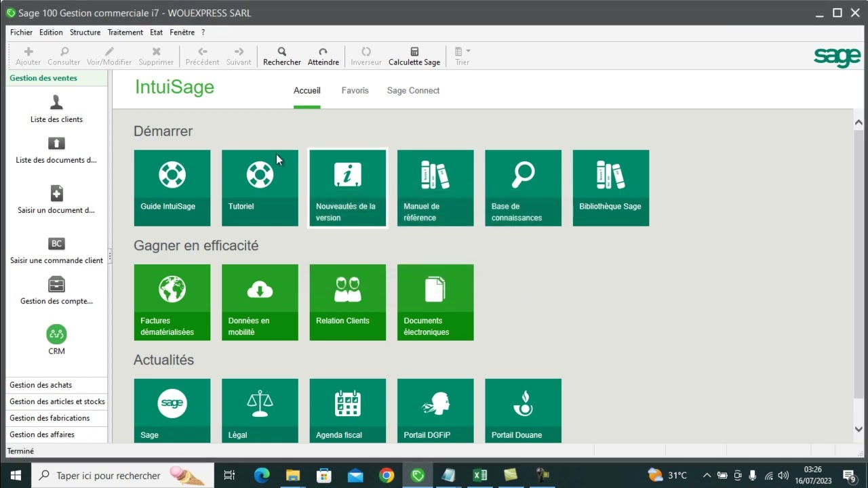Open Manuel de référence tile
This screenshot has width=868, height=488.
point(435,188)
